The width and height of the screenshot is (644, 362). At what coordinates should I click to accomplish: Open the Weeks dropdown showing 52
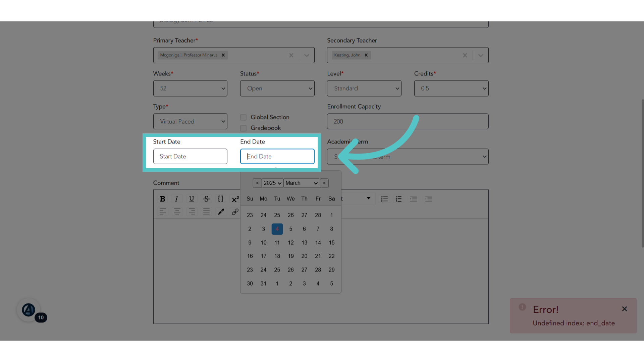coord(190,88)
